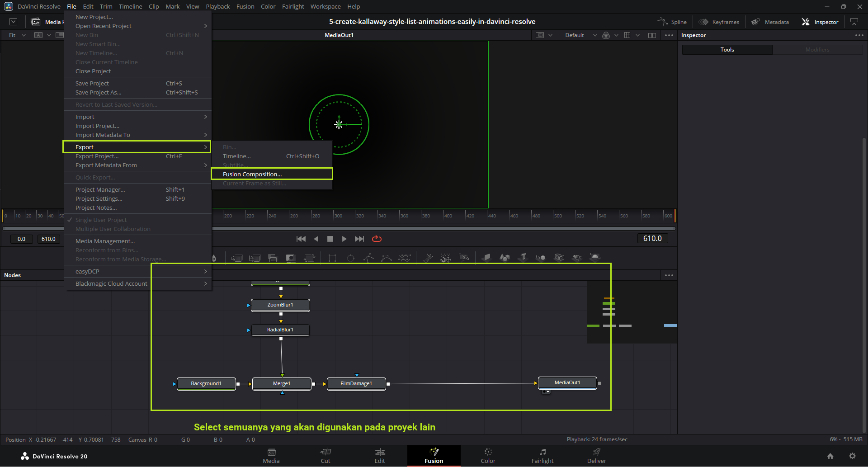Viewport: 868px width, 467px height.
Task: Click Save Project As... menu entry
Action: tap(98, 92)
